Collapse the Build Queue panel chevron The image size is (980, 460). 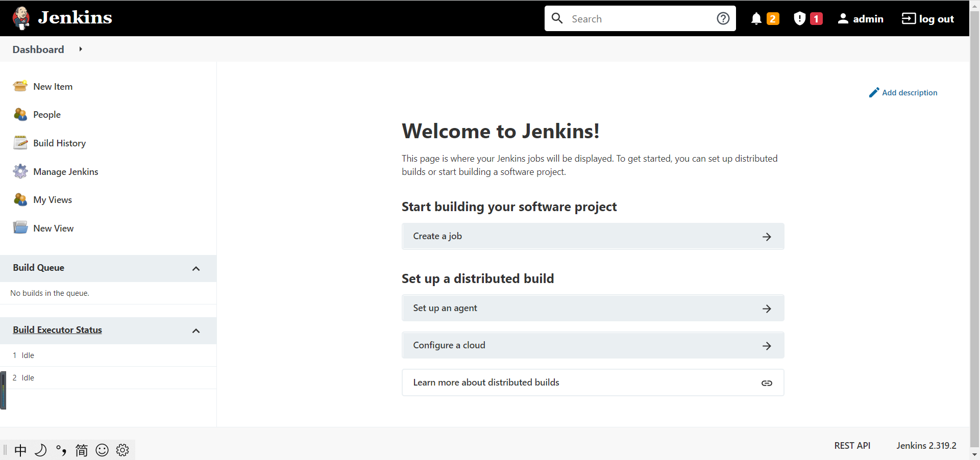(x=196, y=268)
